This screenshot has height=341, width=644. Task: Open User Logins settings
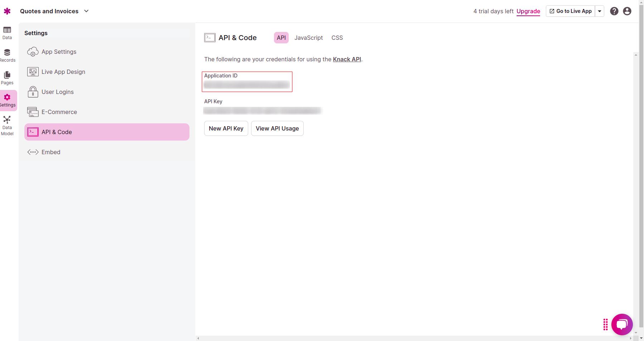click(x=107, y=92)
